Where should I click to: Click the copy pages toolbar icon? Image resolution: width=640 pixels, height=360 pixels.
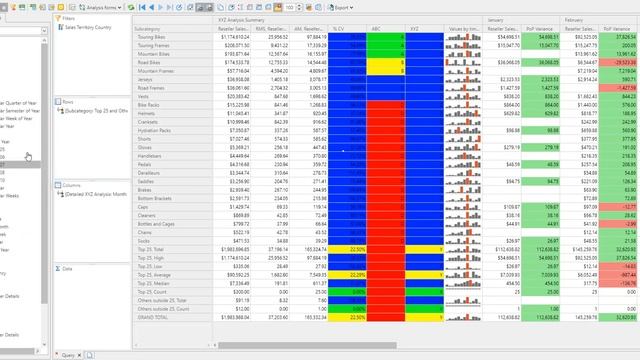220,7
